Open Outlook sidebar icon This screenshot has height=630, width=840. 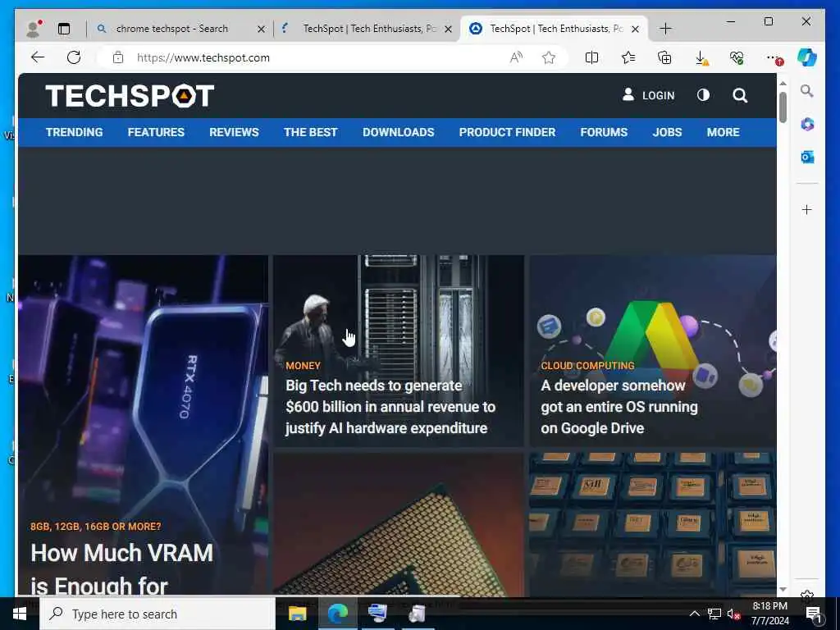point(807,157)
